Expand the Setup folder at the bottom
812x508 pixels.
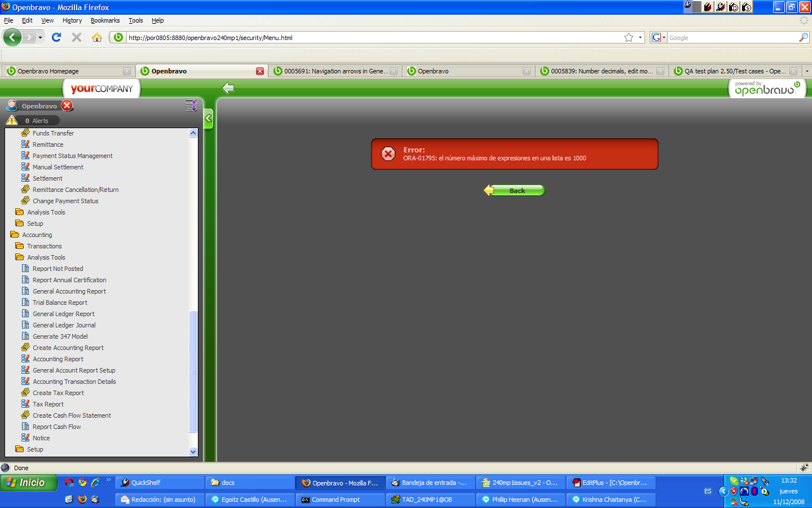pos(20,449)
